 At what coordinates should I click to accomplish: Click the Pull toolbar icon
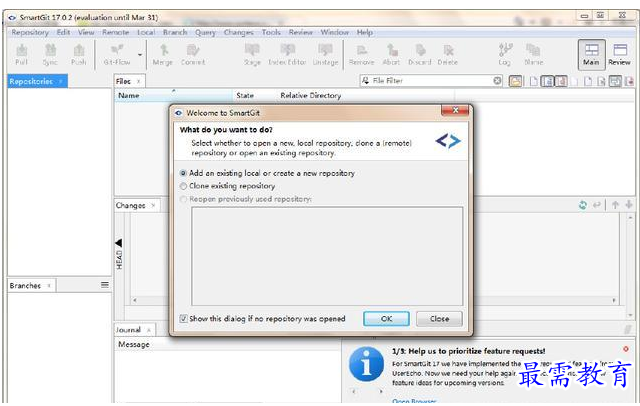pos(21,55)
